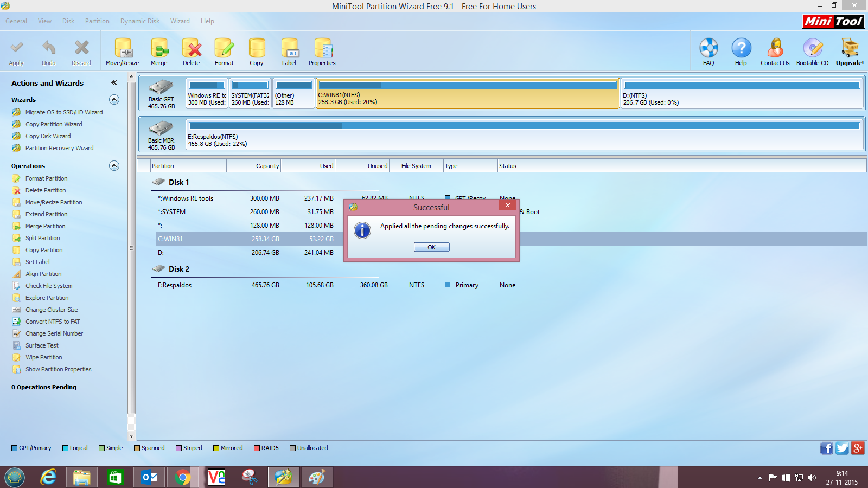Click the Capacity column header
The width and height of the screenshot is (868, 488).
pos(253,166)
